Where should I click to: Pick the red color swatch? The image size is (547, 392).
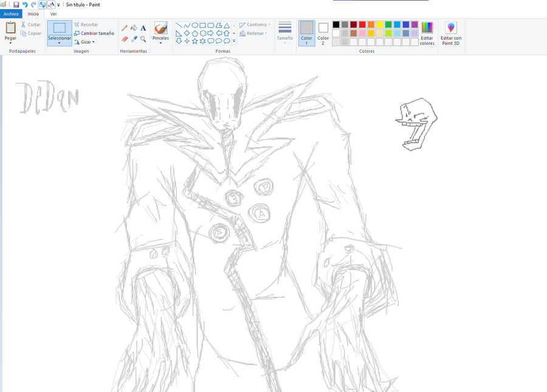coord(362,24)
